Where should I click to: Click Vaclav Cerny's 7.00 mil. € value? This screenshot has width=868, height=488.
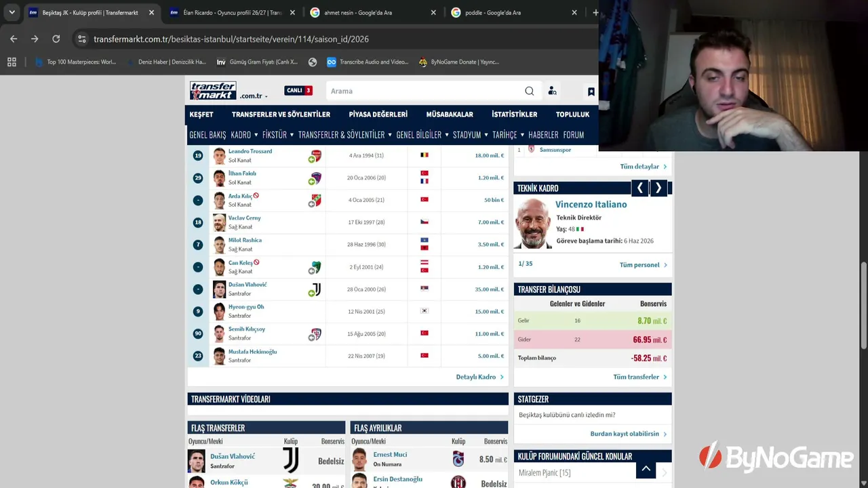point(489,222)
